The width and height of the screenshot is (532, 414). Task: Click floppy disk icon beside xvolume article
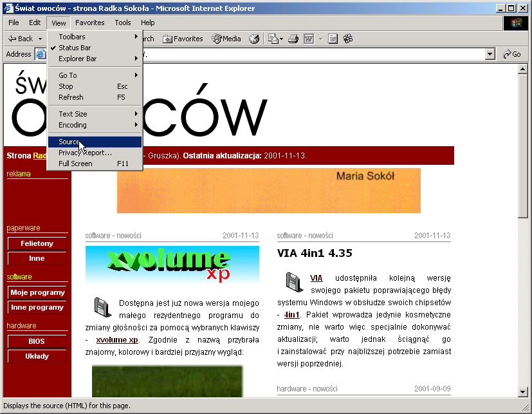(103, 307)
